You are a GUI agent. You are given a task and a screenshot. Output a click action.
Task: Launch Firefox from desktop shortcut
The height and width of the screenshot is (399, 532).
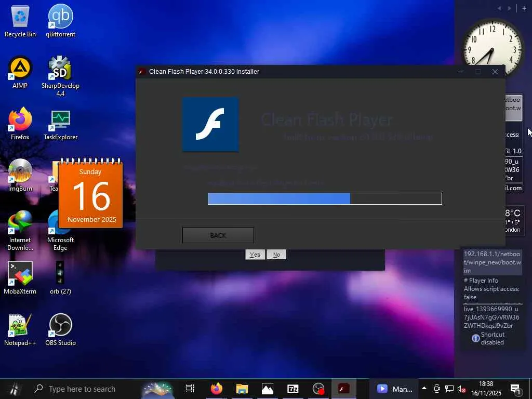20,124
